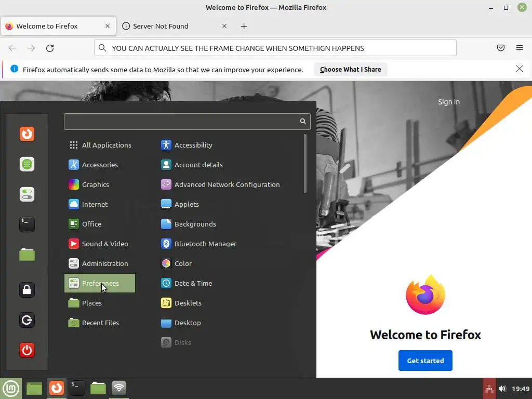Image resolution: width=532 pixels, height=399 pixels.
Task: Open Firefox hamburger application menu
Action: pos(520,48)
